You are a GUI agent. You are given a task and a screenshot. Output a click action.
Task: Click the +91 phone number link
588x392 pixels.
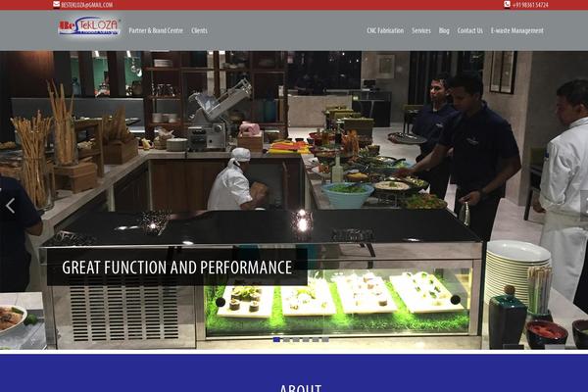pyautogui.click(x=530, y=5)
